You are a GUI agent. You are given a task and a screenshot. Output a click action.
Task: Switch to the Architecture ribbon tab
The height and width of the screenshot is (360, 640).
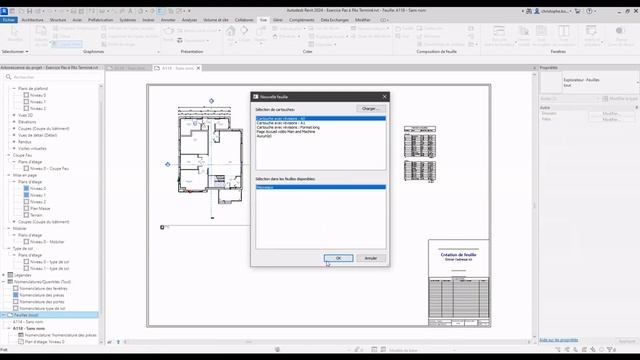(x=33, y=20)
